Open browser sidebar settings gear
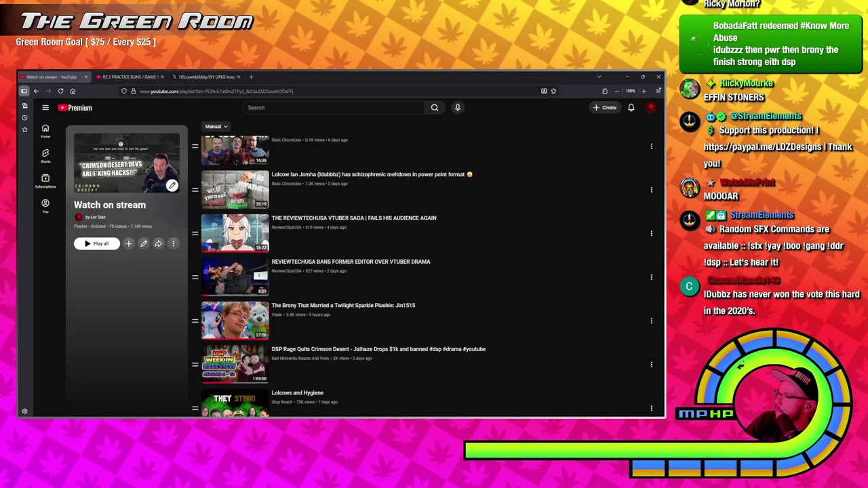 24,411
